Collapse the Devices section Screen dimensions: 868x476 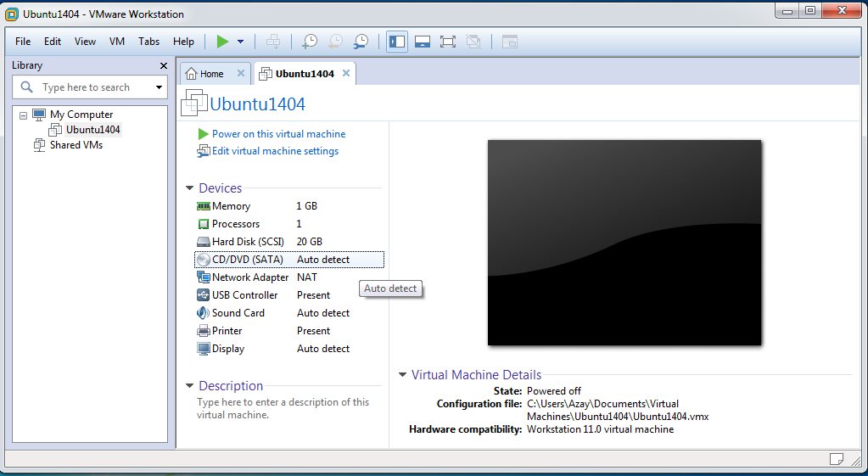[190, 188]
